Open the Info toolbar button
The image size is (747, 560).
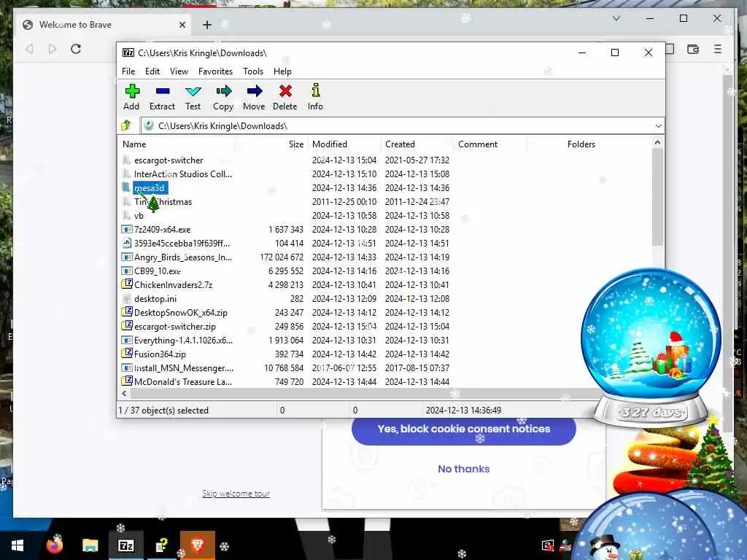point(315,98)
